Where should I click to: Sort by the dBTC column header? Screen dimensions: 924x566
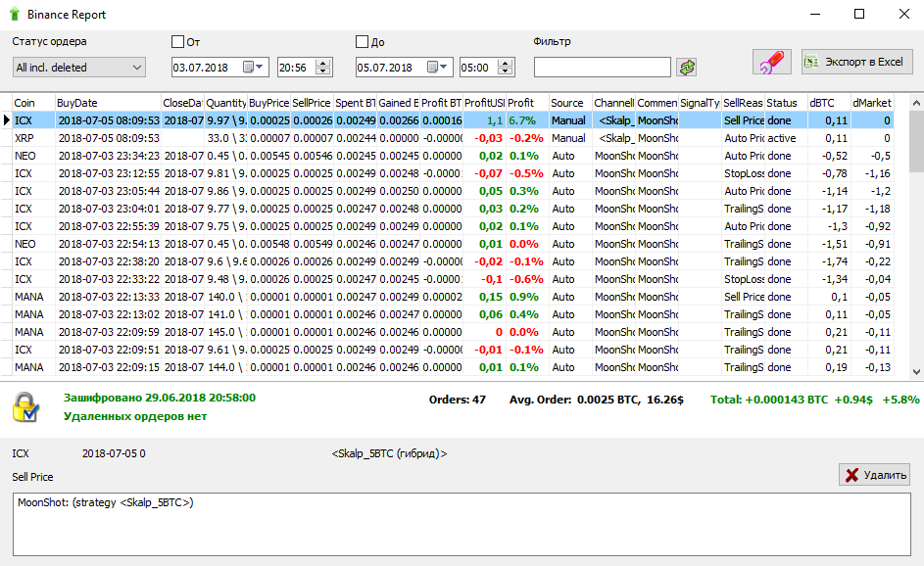pyautogui.click(x=829, y=103)
